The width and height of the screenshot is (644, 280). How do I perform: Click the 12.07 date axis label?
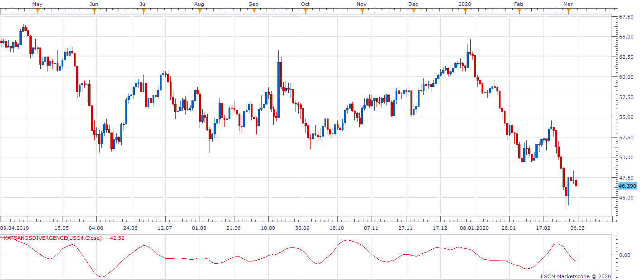point(165,228)
